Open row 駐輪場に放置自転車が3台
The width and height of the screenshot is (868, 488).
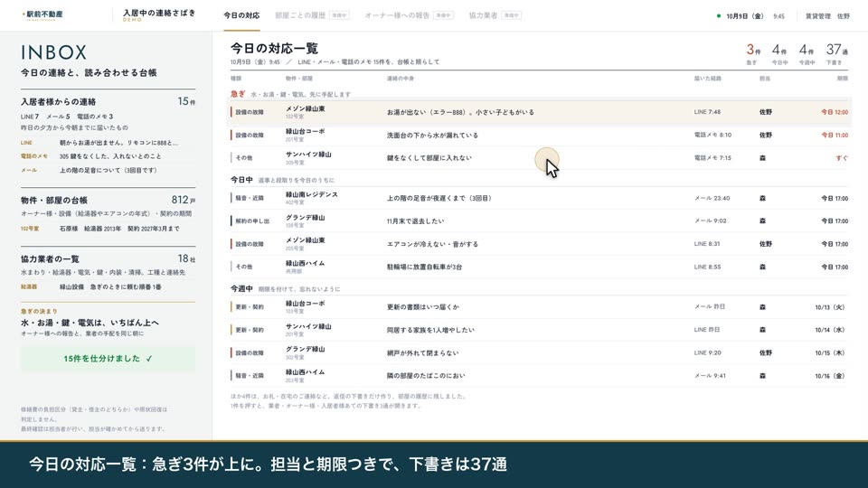[x=539, y=267]
